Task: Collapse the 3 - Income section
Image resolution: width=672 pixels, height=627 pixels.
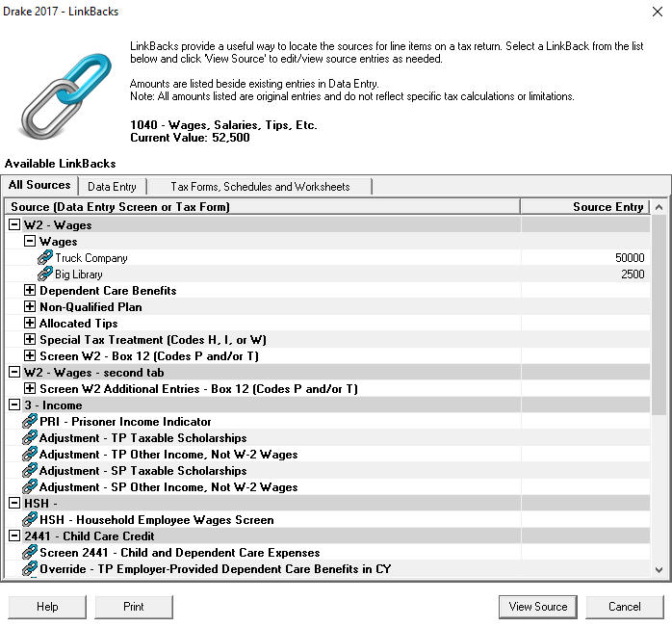Action: (x=14, y=405)
